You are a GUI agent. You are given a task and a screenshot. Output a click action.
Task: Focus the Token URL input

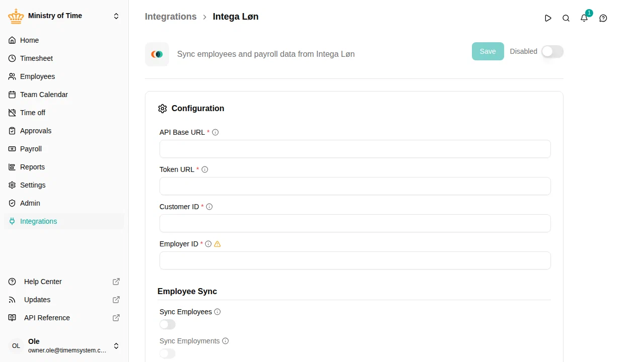tap(355, 186)
